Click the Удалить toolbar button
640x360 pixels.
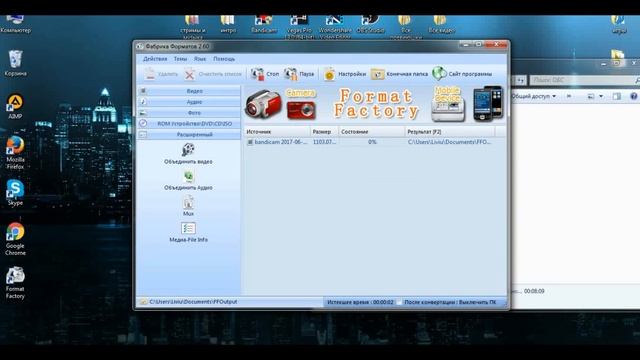[x=161, y=74]
